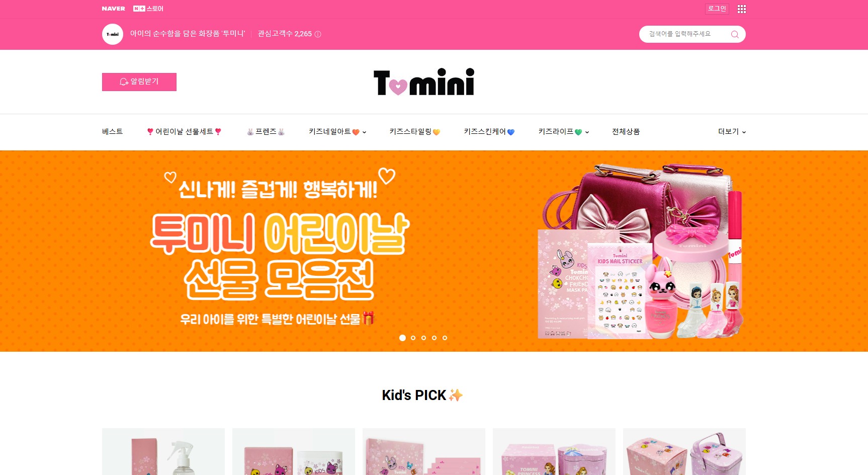
Task: Select the first banner slide dot
Action: pyautogui.click(x=402, y=338)
